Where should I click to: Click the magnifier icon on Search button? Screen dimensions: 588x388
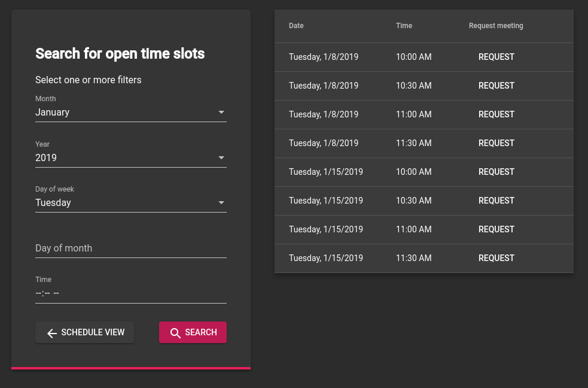[x=175, y=333]
